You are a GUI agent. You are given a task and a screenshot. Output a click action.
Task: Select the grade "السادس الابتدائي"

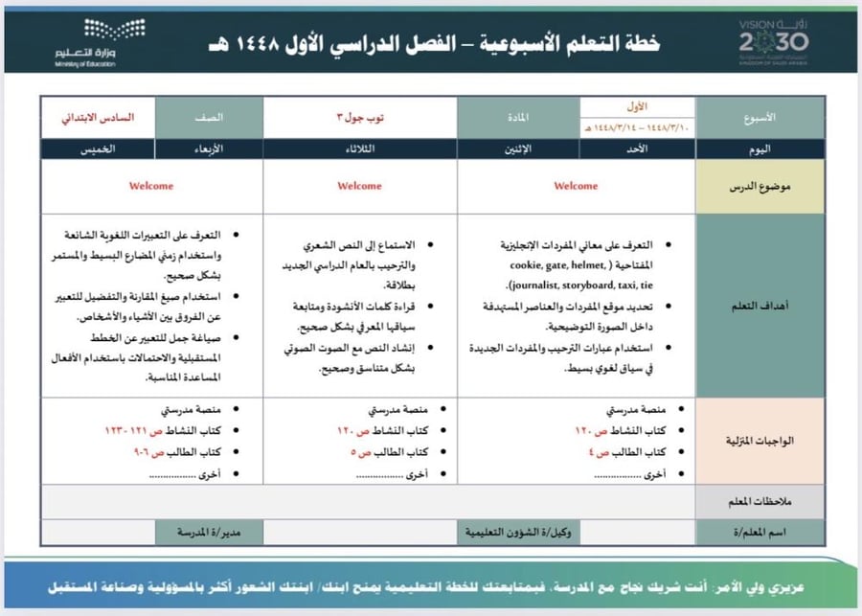point(98,117)
